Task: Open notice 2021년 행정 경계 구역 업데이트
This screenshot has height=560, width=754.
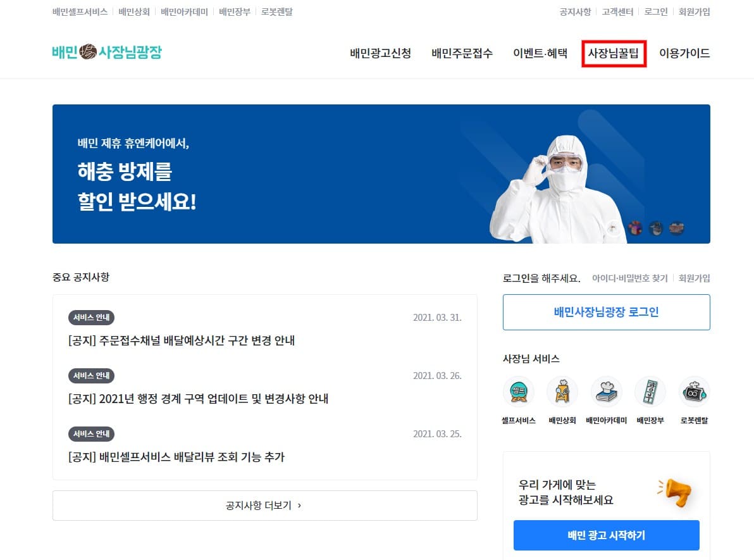Action: click(x=198, y=399)
